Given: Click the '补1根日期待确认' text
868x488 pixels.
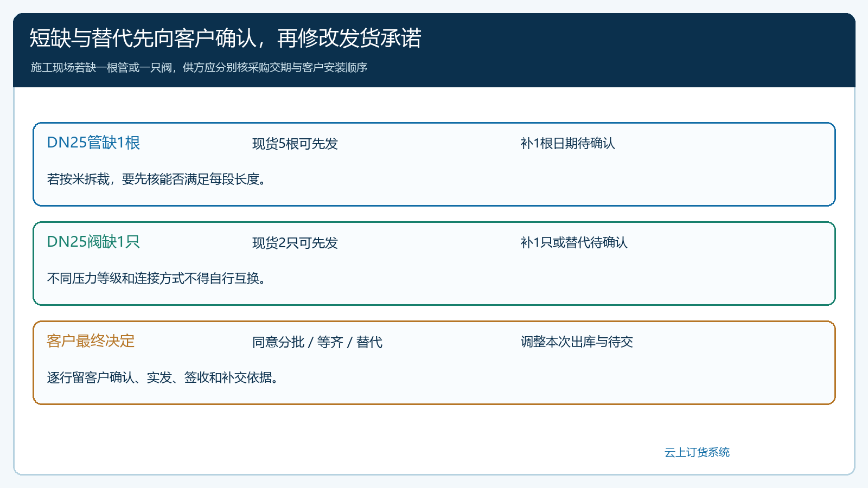Looking at the screenshot, I should pos(567,143).
